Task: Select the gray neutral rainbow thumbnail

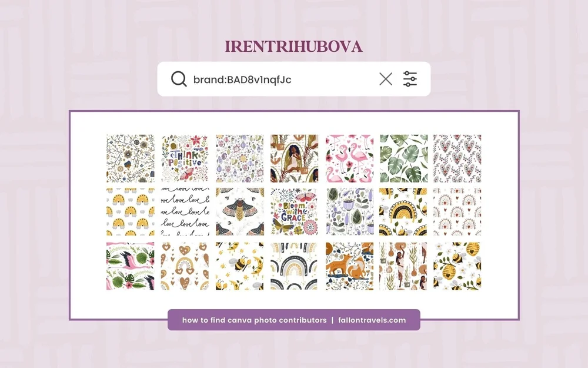Action: click(295, 266)
